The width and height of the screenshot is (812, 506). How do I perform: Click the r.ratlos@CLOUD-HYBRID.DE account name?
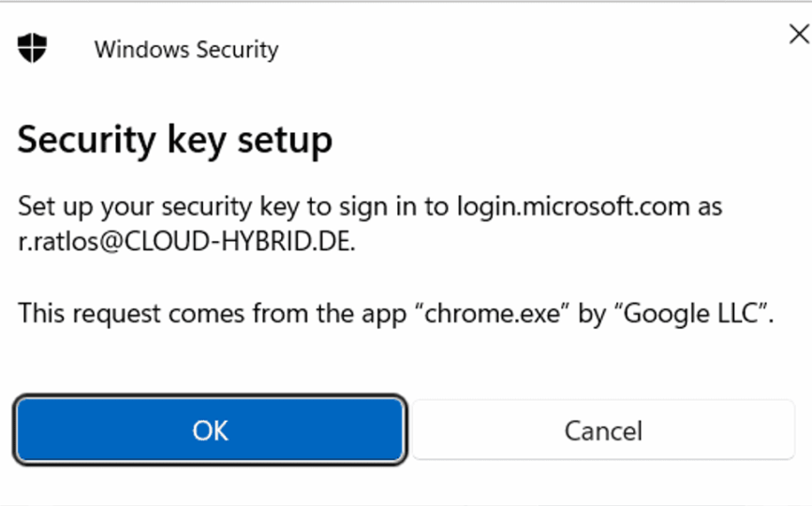point(185,243)
